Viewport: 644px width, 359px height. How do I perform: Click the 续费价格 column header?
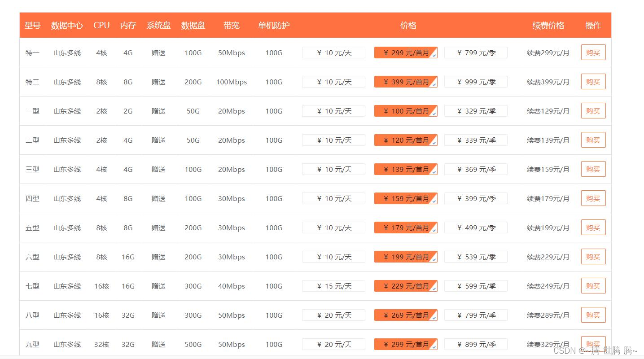548,25
